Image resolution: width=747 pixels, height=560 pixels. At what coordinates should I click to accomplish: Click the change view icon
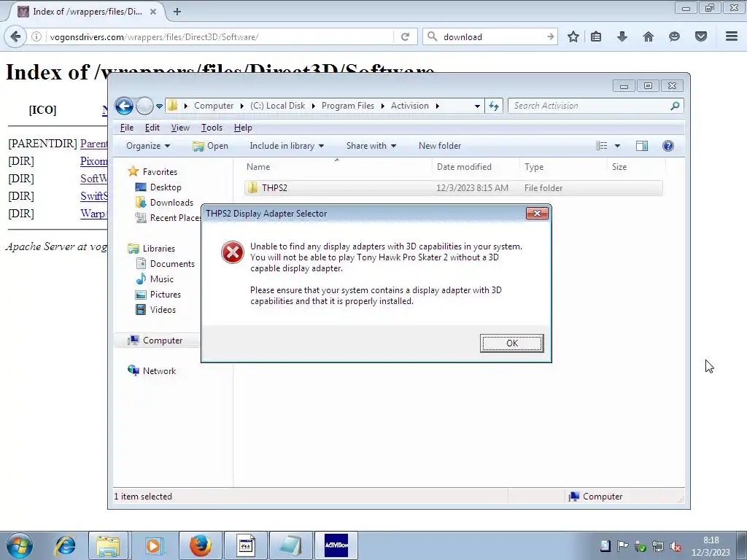(602, 146)
